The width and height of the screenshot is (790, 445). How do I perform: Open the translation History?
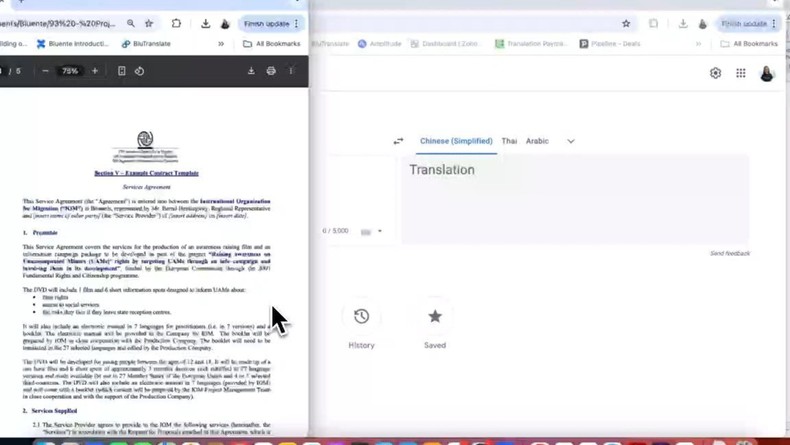(x=361, y=316)
